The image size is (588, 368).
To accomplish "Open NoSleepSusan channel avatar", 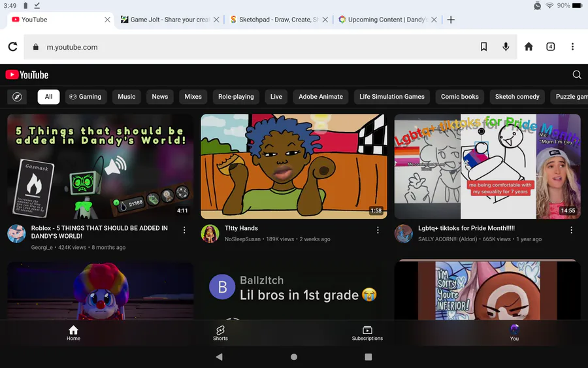I will point(210,234).
